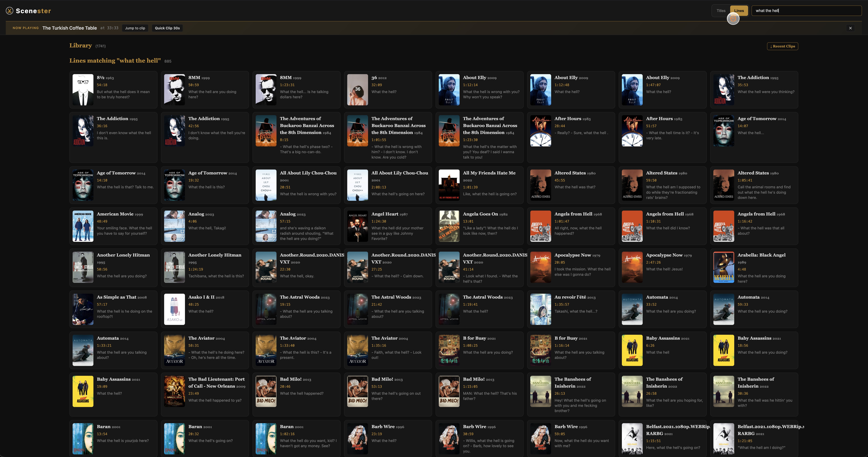The height and width of the screenshot is (457, 868).
Task: Switch search mode to Titles
Action: [721, 11]
